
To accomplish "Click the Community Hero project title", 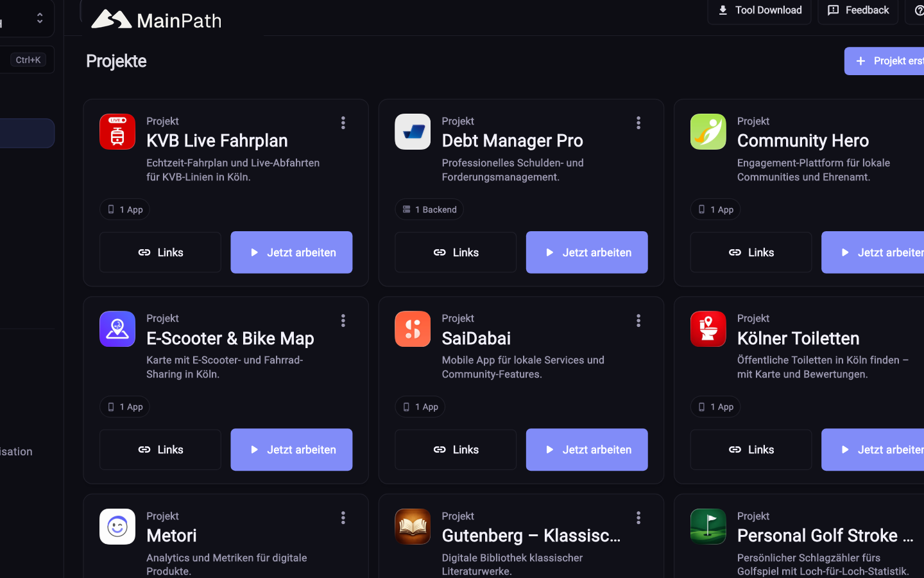I will click(x=803, y=141).
